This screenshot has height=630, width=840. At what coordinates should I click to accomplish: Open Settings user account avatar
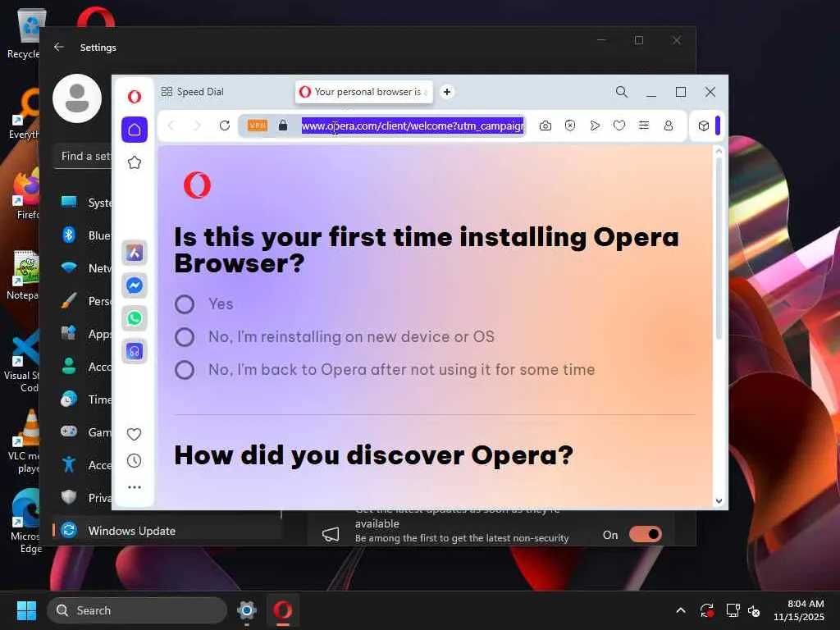[x=77, y=98]
